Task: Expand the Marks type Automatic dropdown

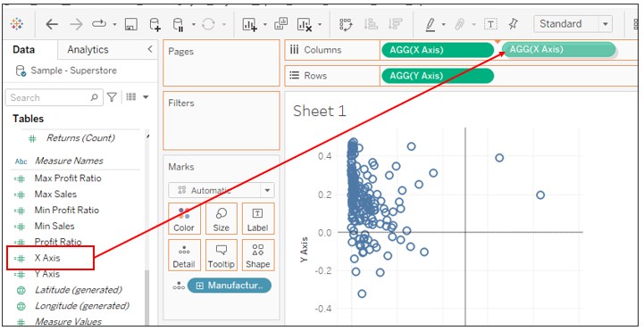Action: click(221, 190)
